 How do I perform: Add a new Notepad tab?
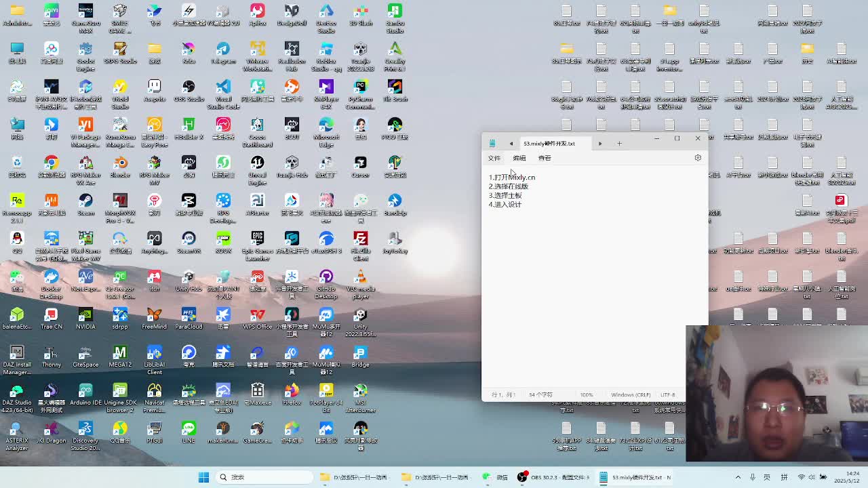coord(619,143)
